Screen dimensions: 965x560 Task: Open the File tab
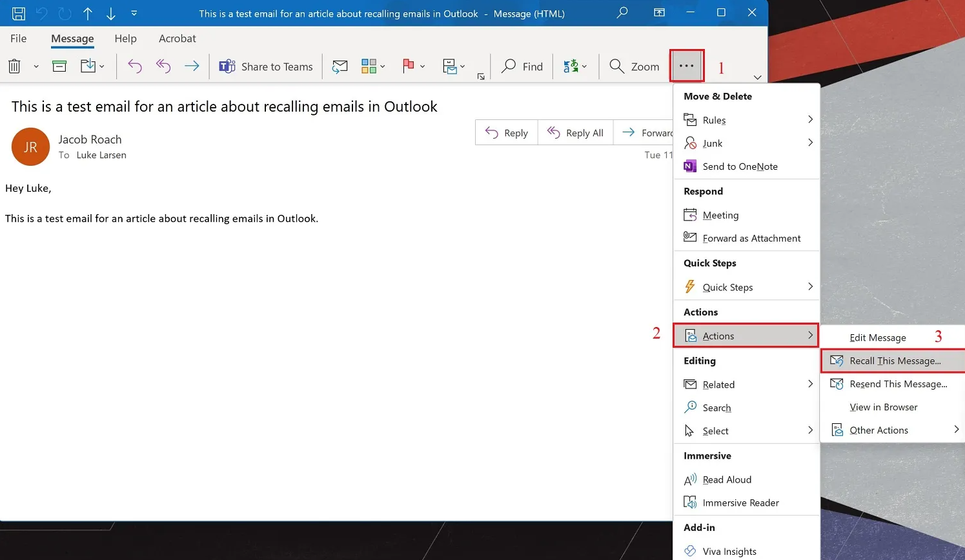click(x=19, y=39)
